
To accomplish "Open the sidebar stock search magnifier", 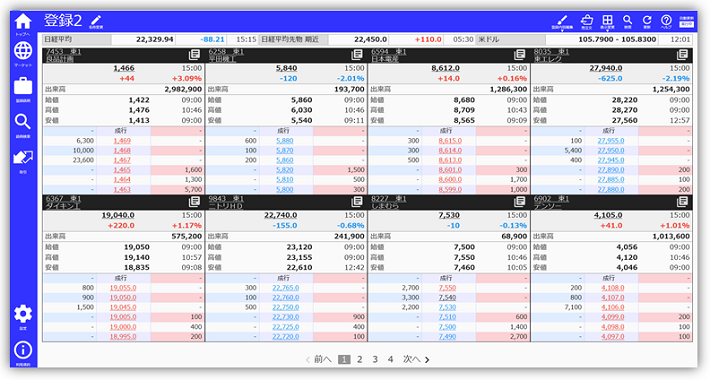I will (23, 125).
